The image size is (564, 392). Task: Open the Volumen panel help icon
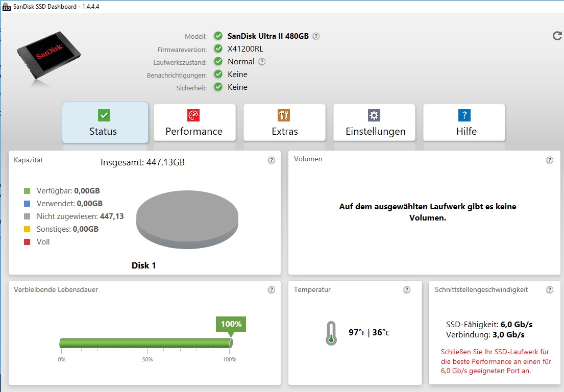click(550, 160)
